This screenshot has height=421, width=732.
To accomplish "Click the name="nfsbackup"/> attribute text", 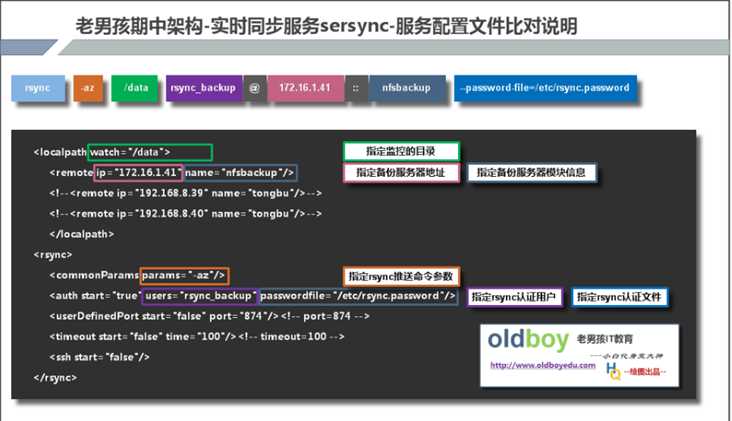I will (239, 173).
